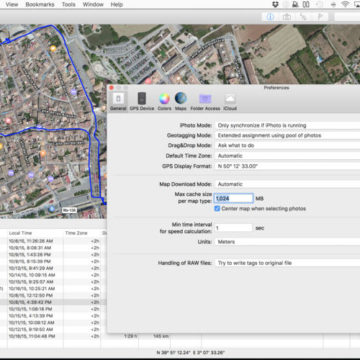Open the iPhoto Mode dropdown

coord(287,125)
